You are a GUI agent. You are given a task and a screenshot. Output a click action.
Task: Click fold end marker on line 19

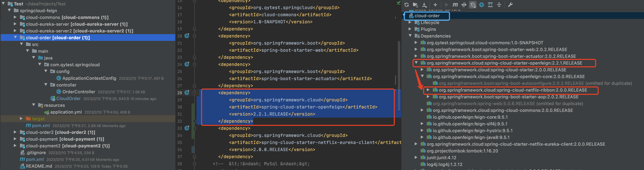[x=194, y=29]
